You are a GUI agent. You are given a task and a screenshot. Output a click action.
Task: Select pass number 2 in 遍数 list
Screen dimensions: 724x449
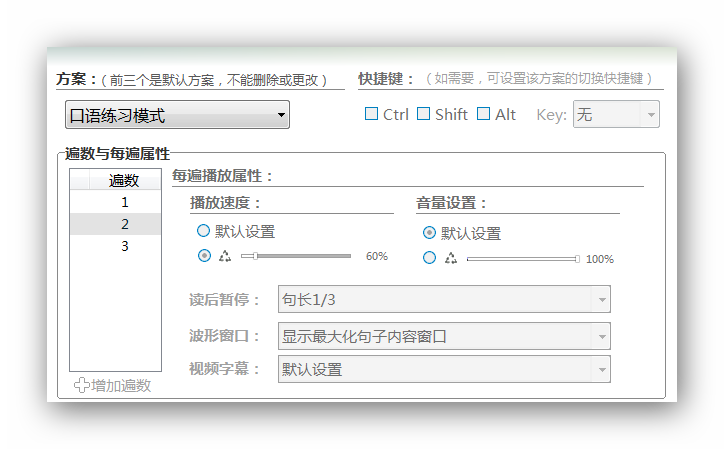(x=115, y=224)
